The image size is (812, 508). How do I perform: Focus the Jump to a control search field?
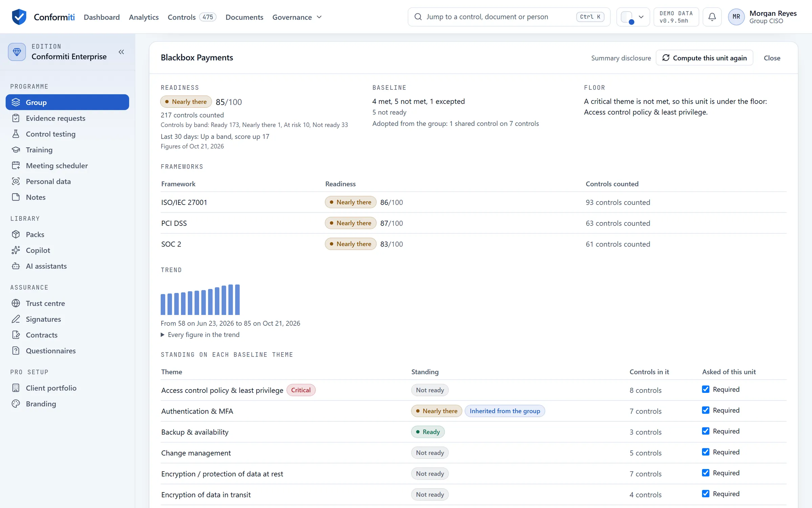(x=509, y=17)
